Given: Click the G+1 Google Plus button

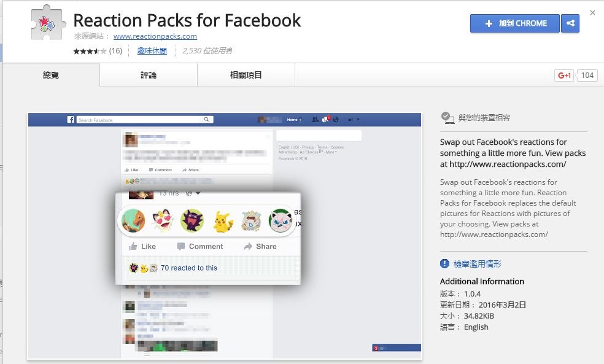Looking at the screenshot, I should click(x=564, y=76).
